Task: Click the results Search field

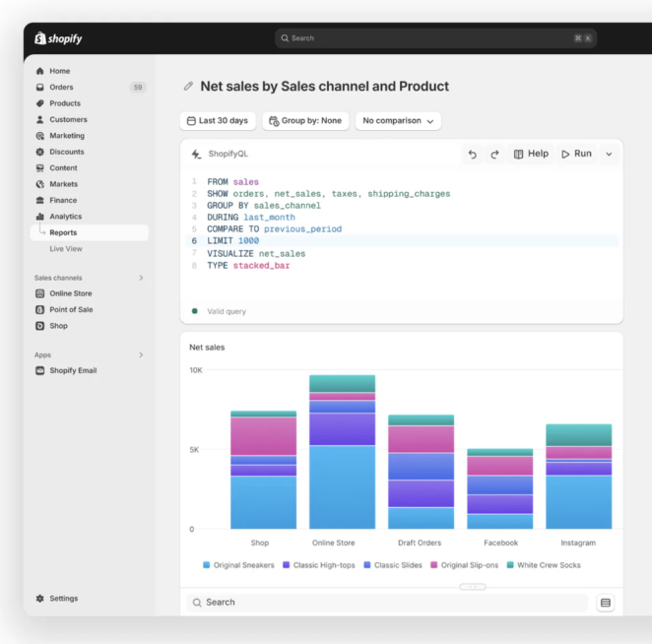Action: (387, 603)
